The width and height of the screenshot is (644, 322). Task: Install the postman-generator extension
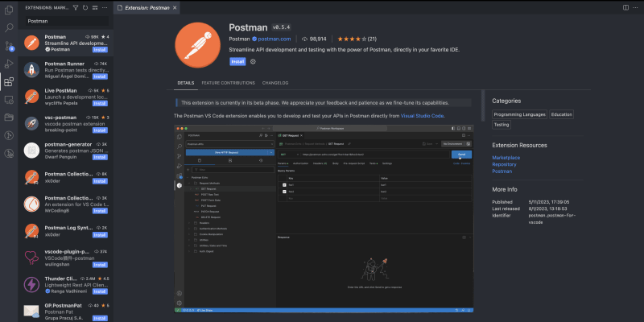(100, 157)
